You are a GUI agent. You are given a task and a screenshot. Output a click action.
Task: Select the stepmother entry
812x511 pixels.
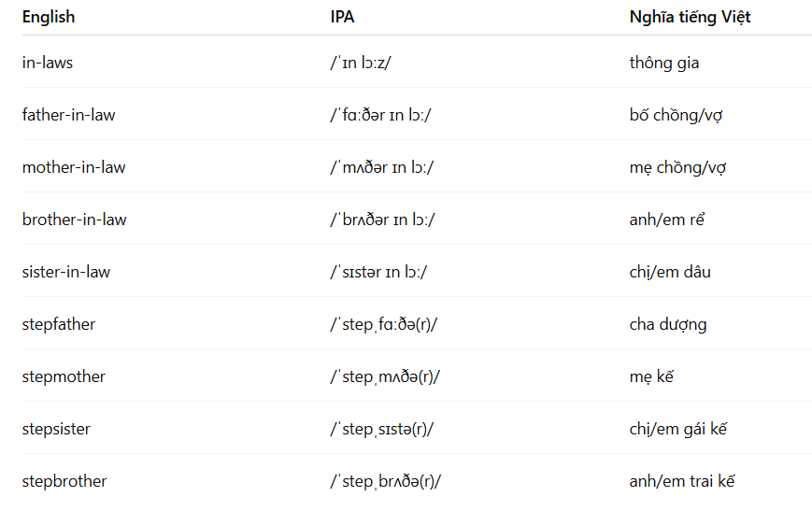[x=64, y=376]
